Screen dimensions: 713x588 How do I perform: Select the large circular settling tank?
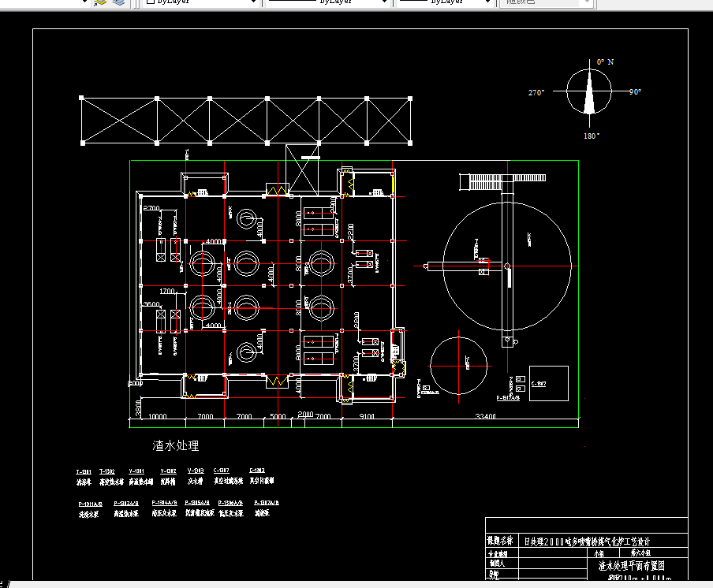pos(507,266)
